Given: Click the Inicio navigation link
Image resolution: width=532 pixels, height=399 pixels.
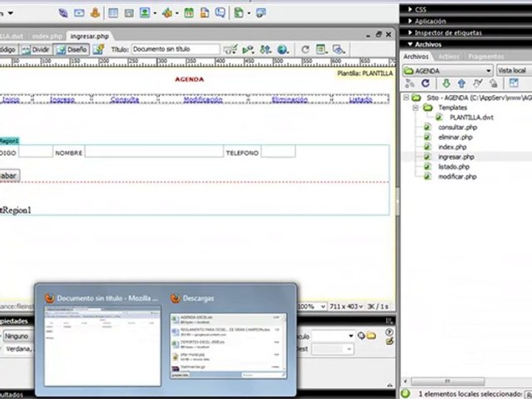Looking at the screenshot, I should (x=11, y=99).
